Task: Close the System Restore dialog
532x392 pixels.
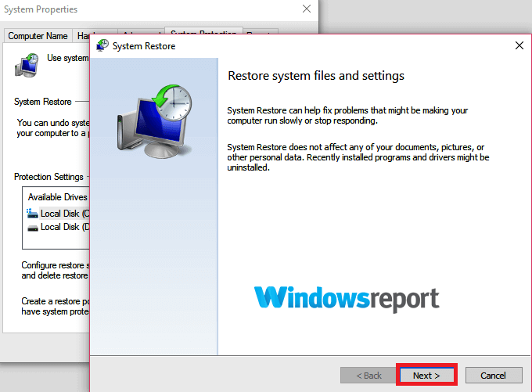Action: pos(519,45)
